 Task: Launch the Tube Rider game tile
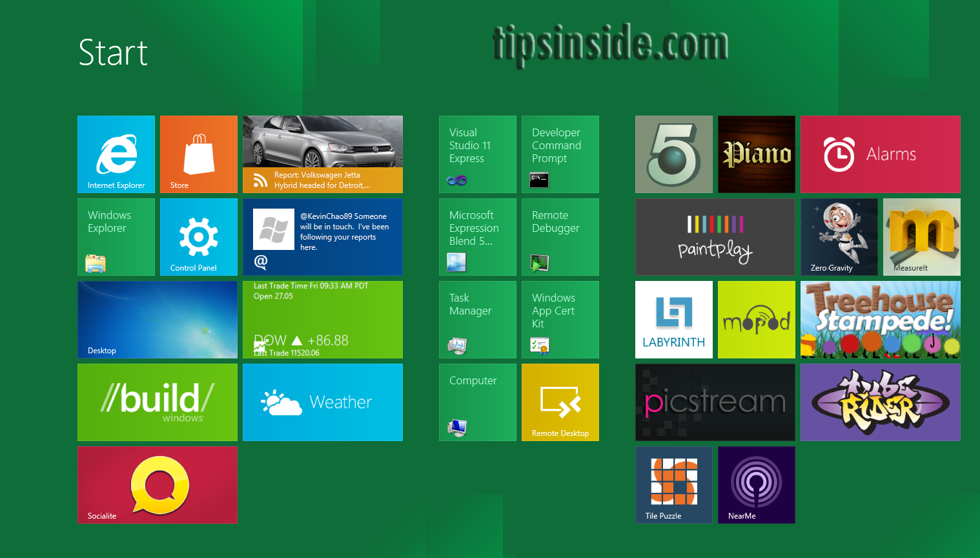tap(881, 402)
